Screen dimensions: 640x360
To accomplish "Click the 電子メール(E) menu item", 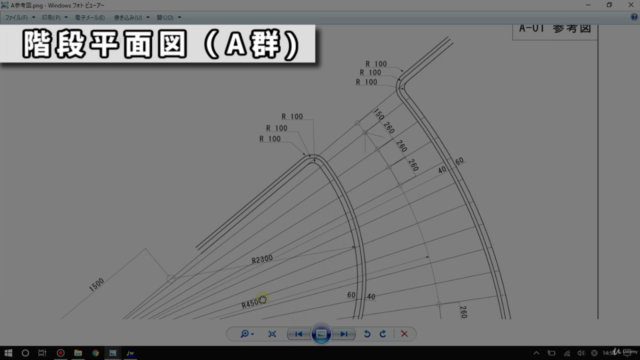I will click(x=90, y=18).
